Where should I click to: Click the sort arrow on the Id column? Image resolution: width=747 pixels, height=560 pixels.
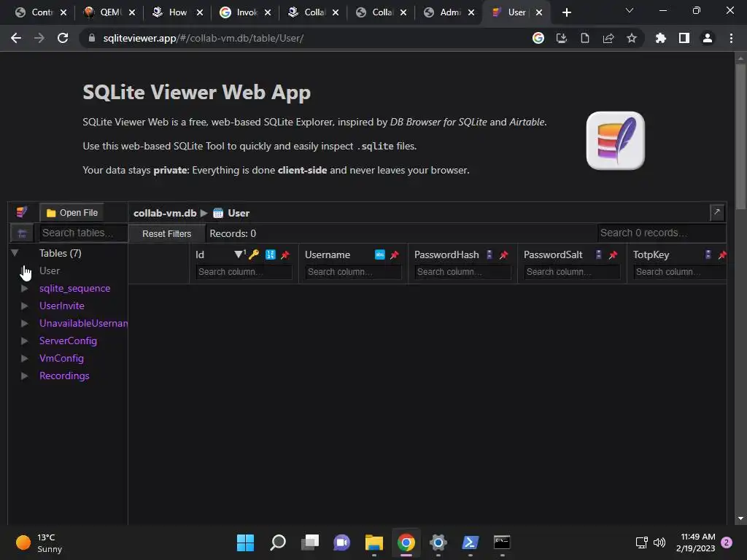tap(239, 254)
